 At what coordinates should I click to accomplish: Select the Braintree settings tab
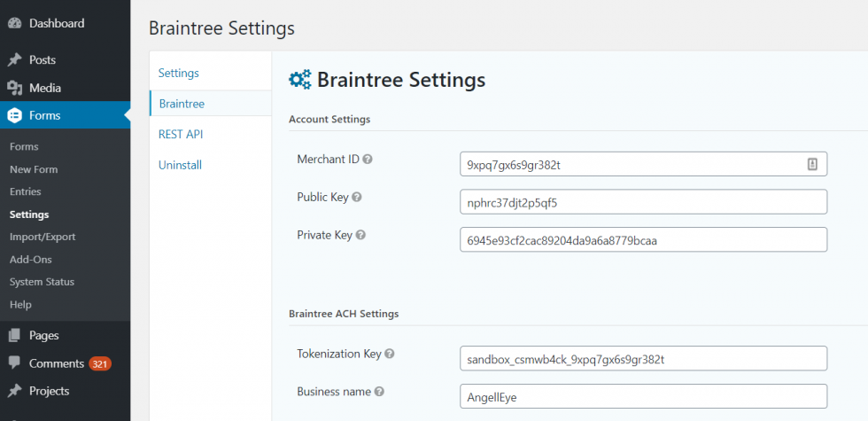[x=182, y=104]
